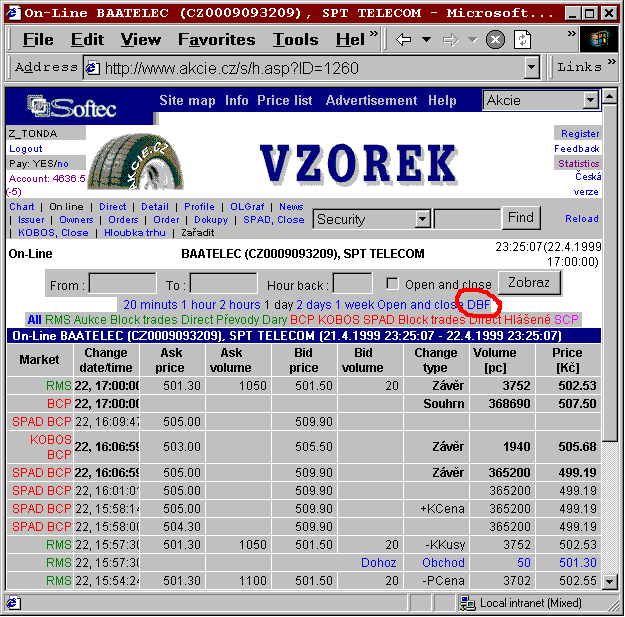Viewport: 625px width, 617px height.
Task: Open the View menu
Action: (141, 39)
